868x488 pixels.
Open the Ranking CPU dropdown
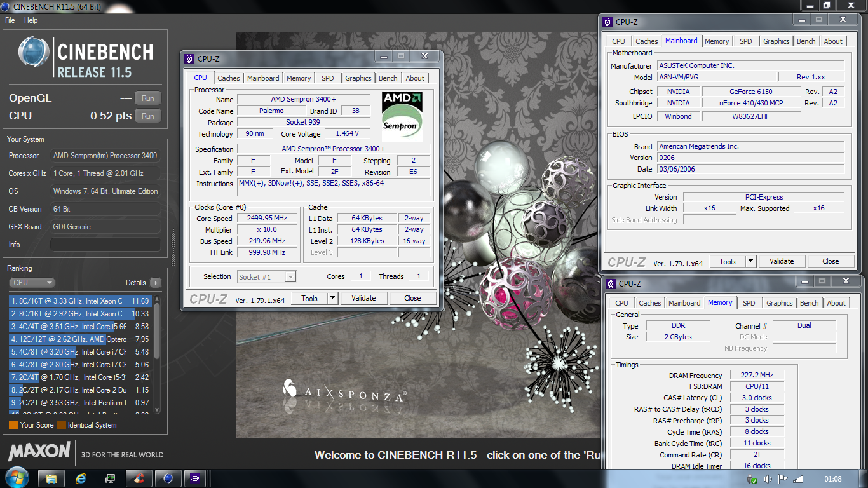click(x=32, y=283)
